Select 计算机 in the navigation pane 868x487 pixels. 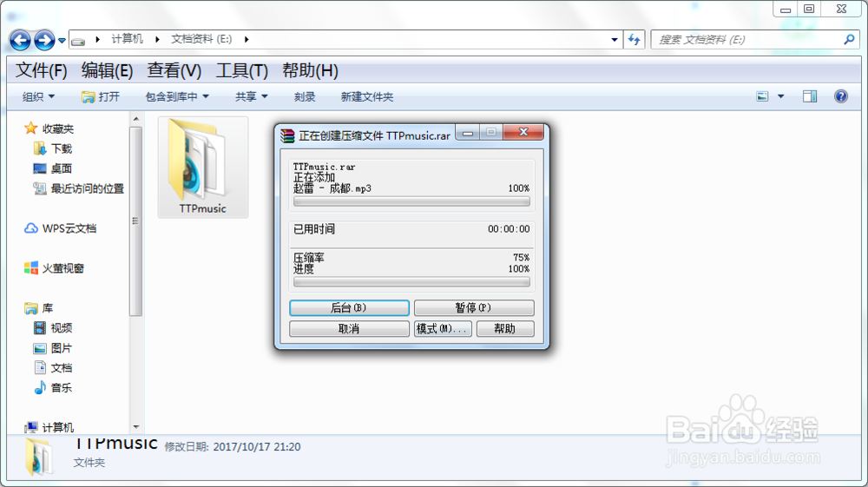(49, 427)
